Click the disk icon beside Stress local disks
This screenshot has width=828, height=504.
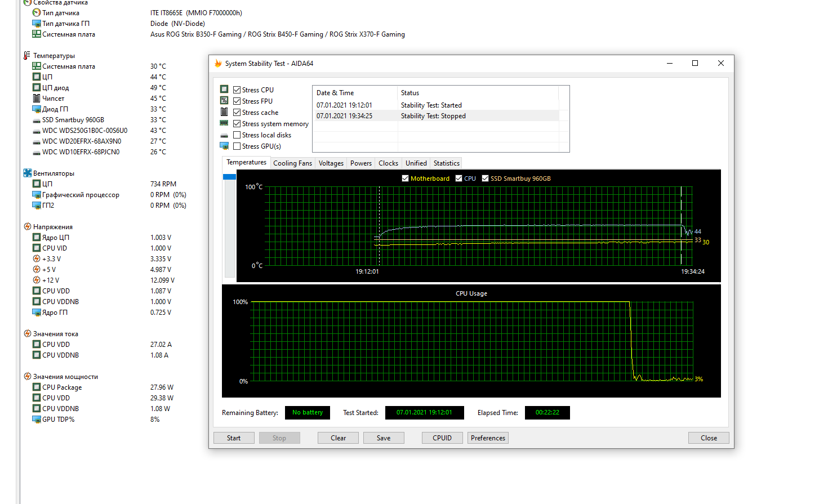point(224,135)
